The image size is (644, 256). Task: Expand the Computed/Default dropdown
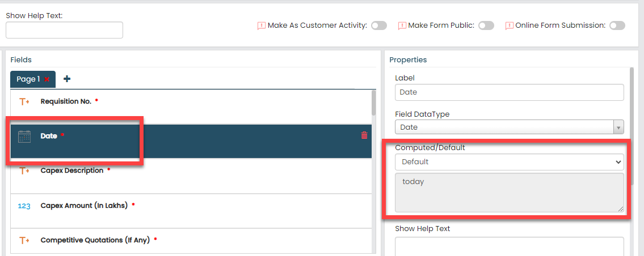tap(509, 162)
